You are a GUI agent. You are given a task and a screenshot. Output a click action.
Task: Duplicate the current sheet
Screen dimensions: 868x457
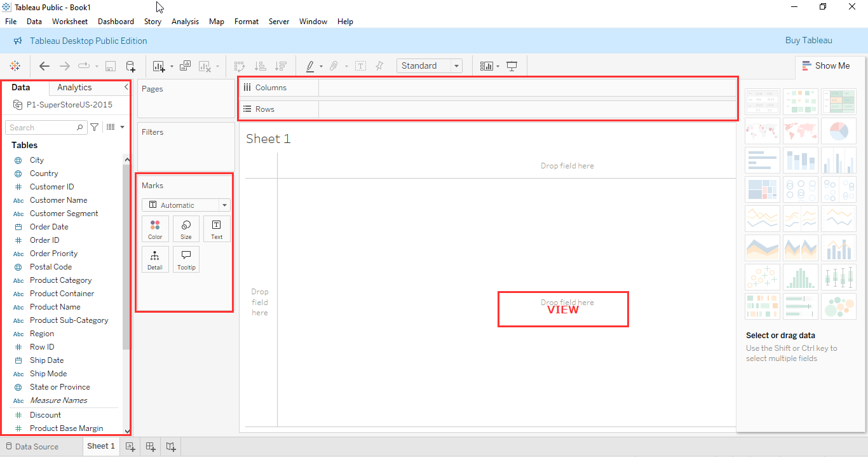click(x=186, y=65)
